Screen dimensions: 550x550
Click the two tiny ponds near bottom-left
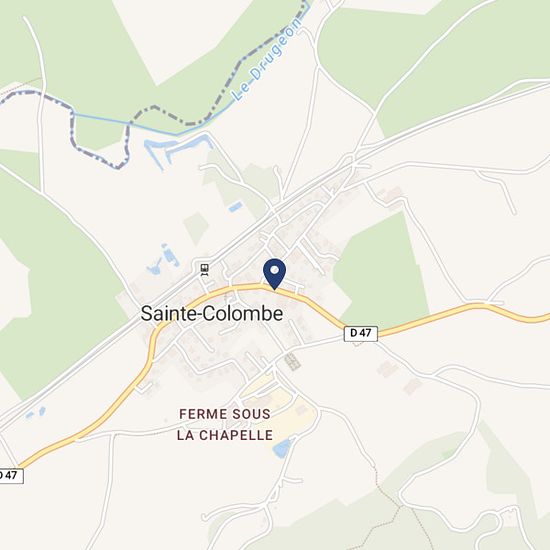pyautogui.click(x=35, y=413)
